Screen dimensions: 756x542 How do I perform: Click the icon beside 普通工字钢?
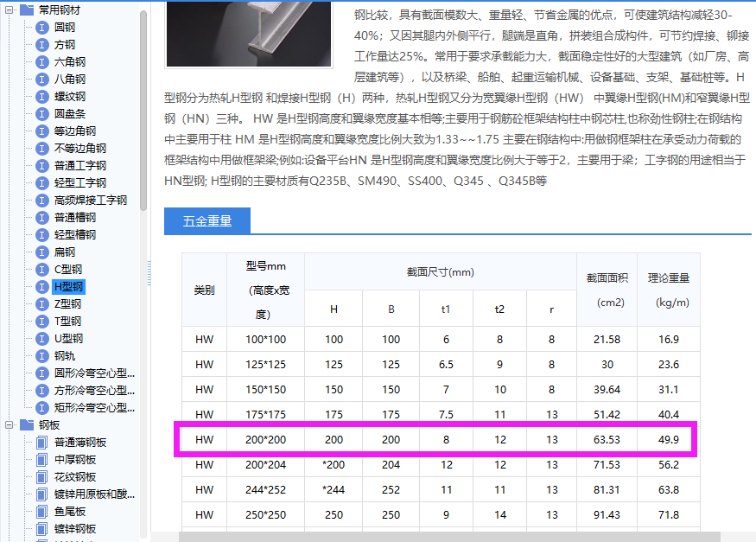click(x=42, y=166)
